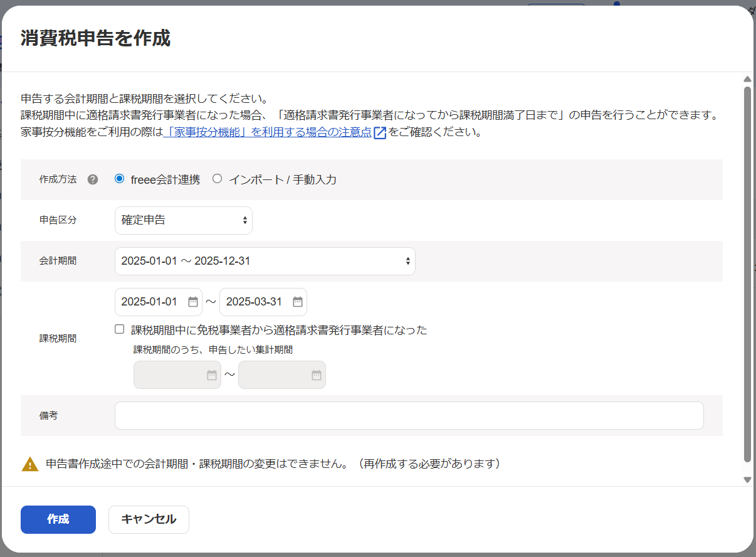Click the dialog vertical scrollbar thumb
The image size is (756, 557).
(747, 275)
